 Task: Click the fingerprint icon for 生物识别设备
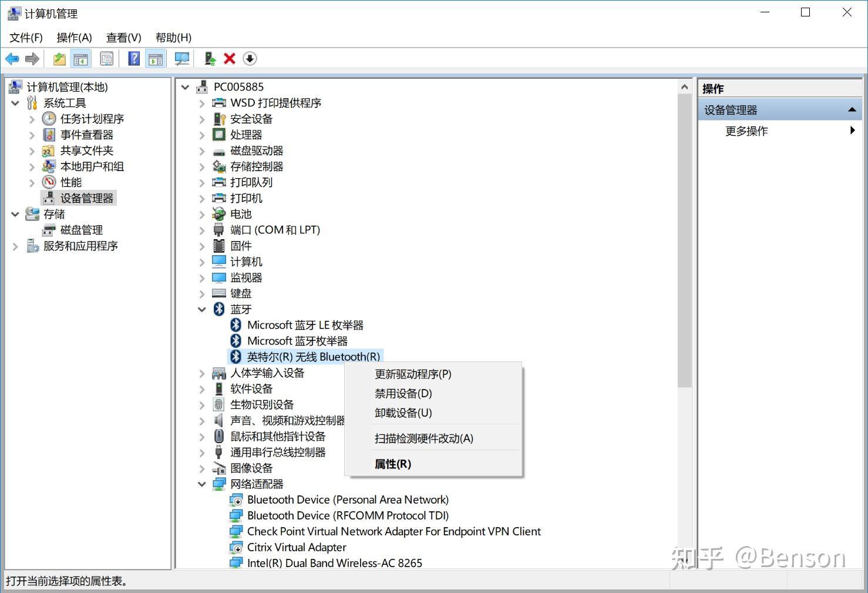pyautogui.click(x=219, y=404)
